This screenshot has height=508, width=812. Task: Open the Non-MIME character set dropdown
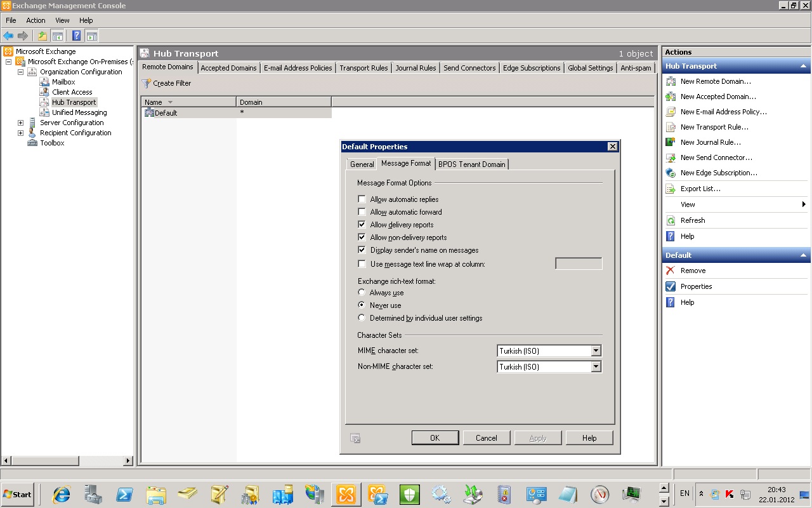(596, 366)
